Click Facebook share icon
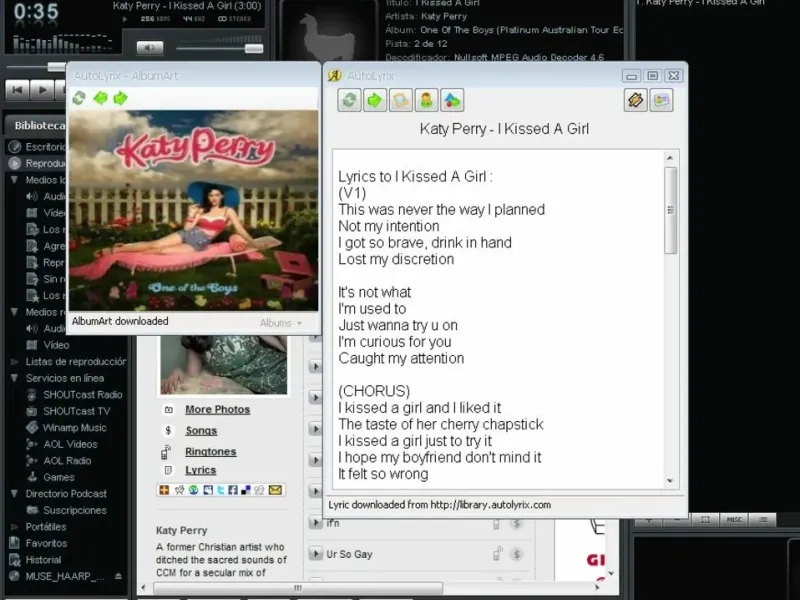800x600 pixels. click(233, 490)
